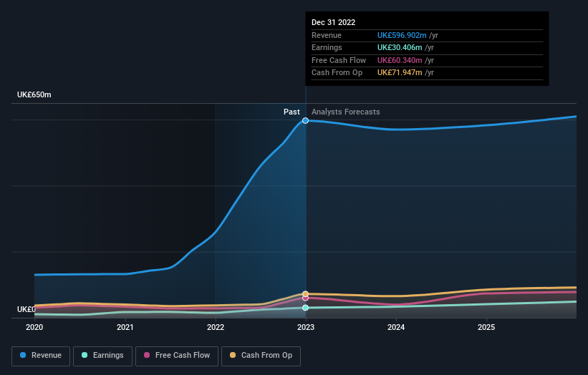Image resolution: width=588 pixels, height=375 pixels.
Task: Click the teal Earnings legend dot
Action: pos(85,355)
